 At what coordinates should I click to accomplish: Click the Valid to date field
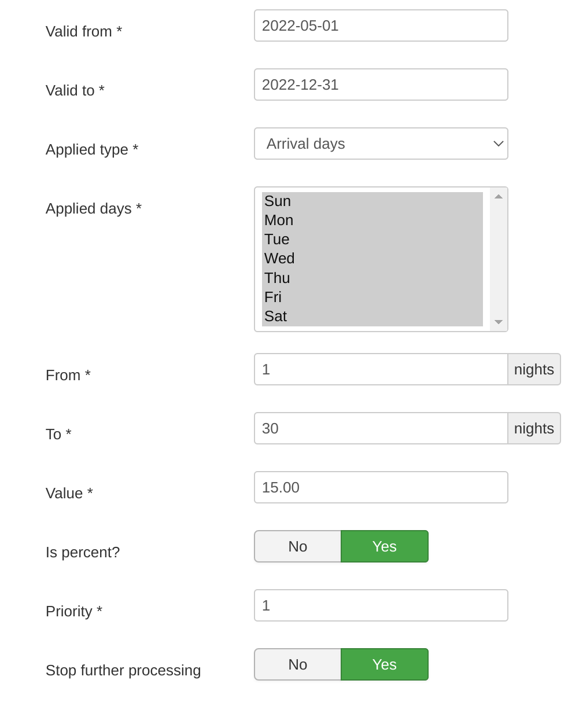(381, 84)
